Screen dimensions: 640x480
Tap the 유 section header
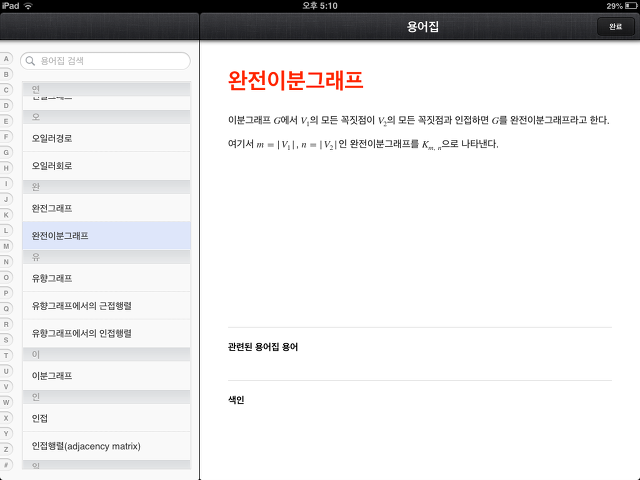click(x=107, y=257)
